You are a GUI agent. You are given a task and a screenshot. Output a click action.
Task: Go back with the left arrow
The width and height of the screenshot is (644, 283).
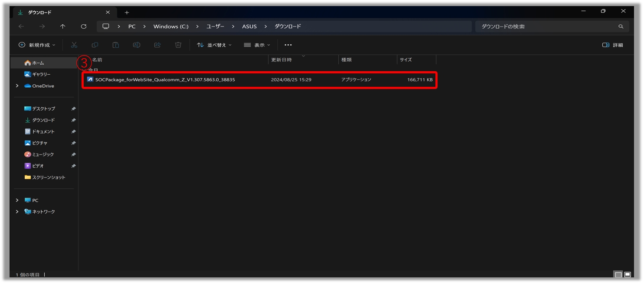(21, 26)
